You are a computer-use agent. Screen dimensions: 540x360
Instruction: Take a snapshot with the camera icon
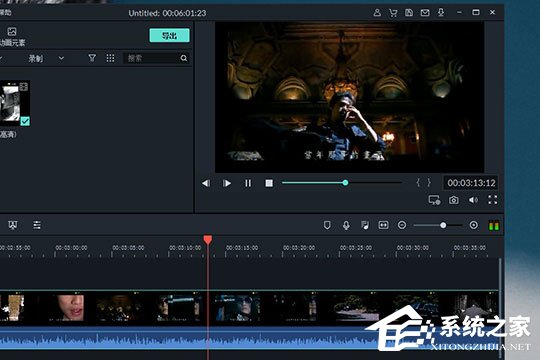point(454,200)
